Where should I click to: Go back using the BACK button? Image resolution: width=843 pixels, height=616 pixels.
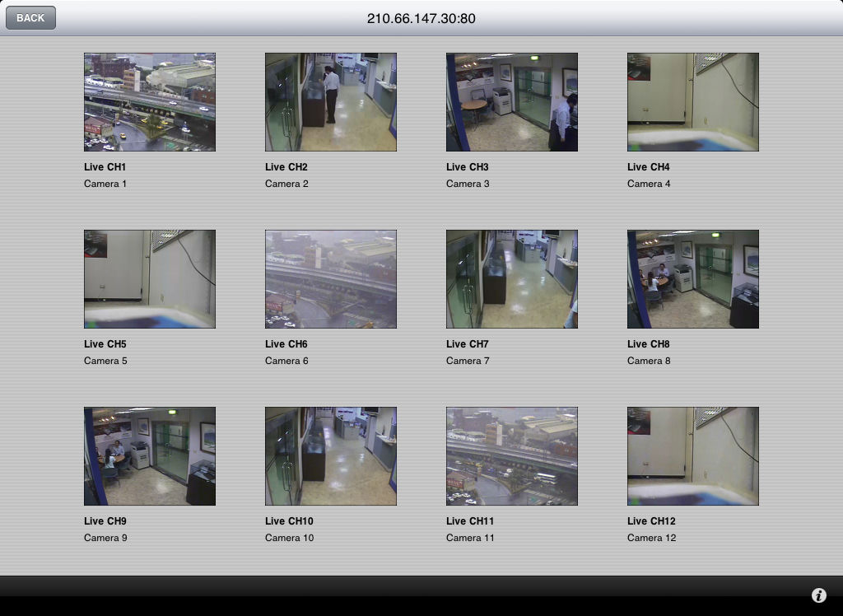click(x=30, y=18)
